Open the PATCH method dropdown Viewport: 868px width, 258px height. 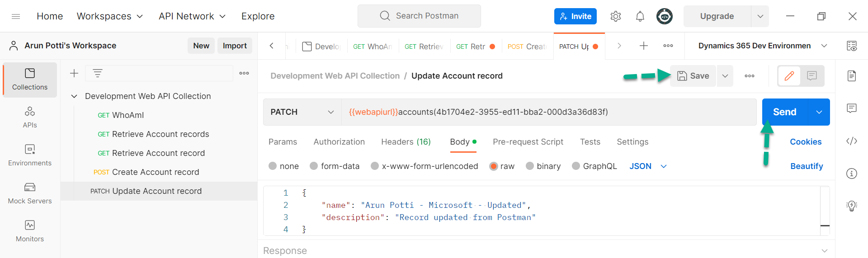[x=302, y=112]
